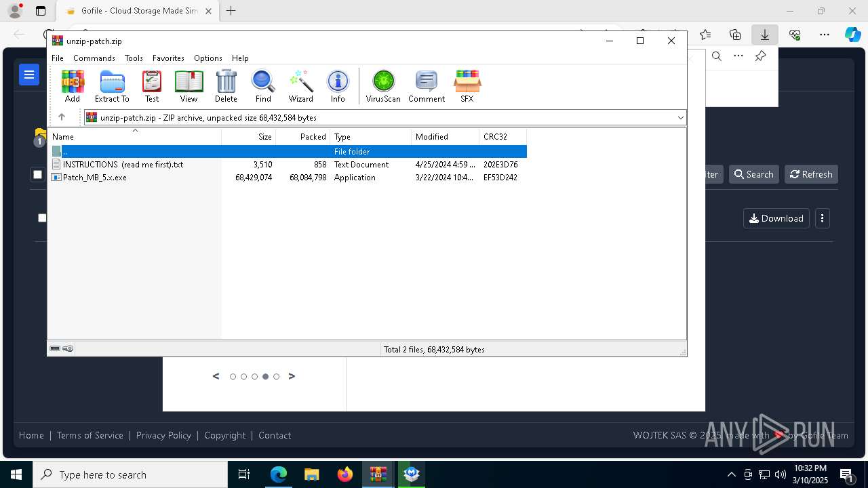Viewport: 868px width, 488px height.
Task: Click the next slide arrow in carousel
Action: (x=292, y=376)
